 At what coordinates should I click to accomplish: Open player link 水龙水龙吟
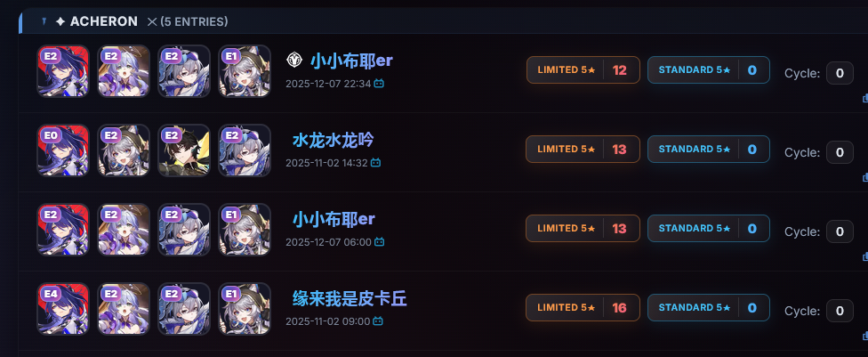coord(334,140)
